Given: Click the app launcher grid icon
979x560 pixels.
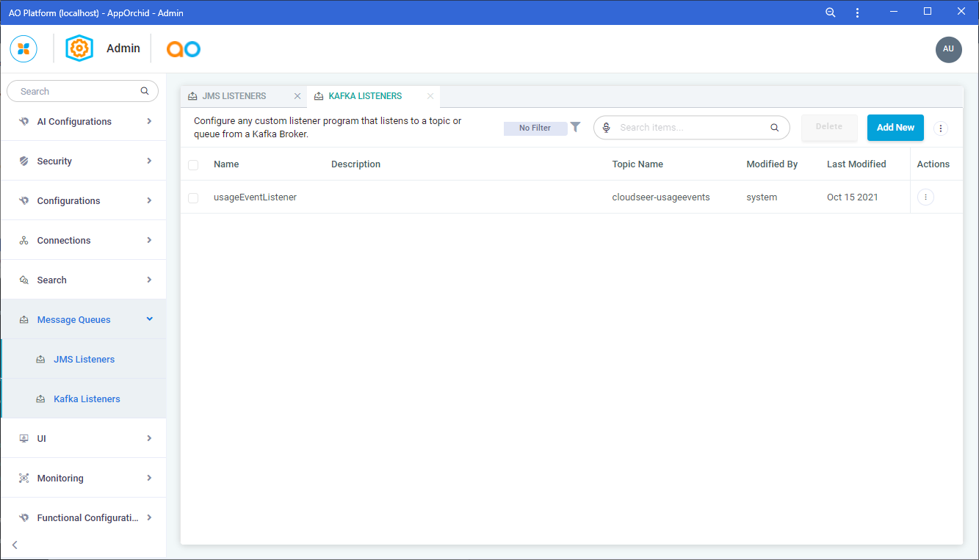Looking at the screenshot, I should click(x=24, y=48).
